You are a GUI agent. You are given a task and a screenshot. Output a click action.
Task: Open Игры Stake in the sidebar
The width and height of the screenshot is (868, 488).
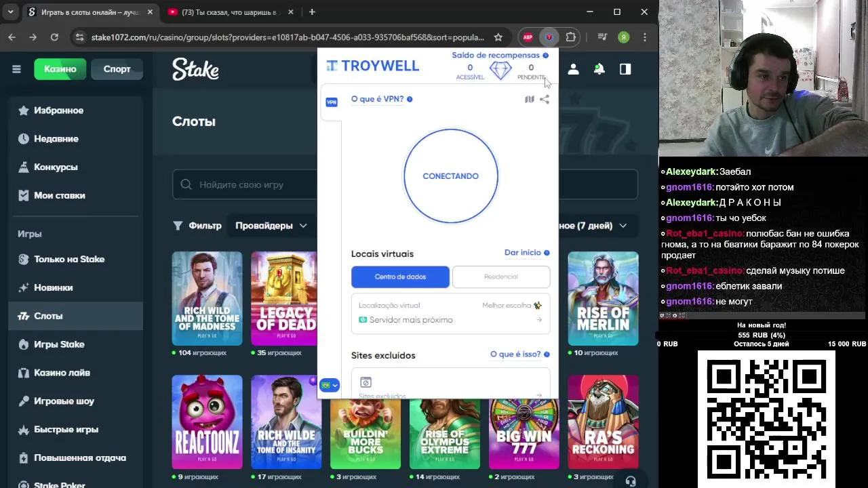pos(75,344)
